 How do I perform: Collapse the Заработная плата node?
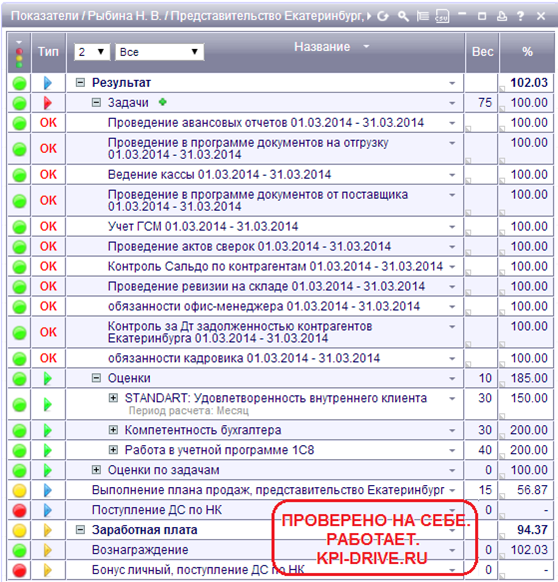pyautogui.click(x=80, y=530)
